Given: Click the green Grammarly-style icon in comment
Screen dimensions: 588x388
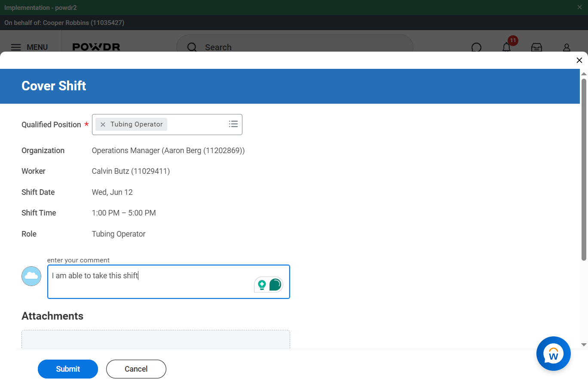Looking at the screenshot, I should click(x=275, y=284).
